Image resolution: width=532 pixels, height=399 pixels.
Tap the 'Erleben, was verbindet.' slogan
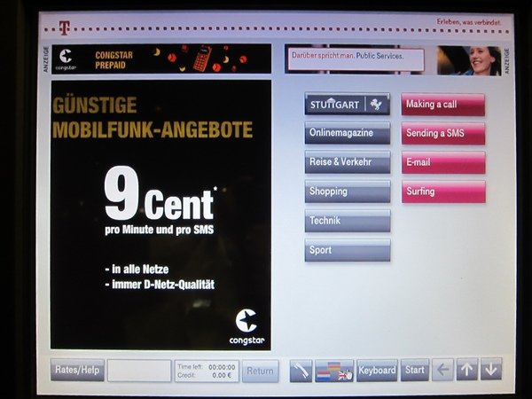pyautogui.click(x=468, y=22)
